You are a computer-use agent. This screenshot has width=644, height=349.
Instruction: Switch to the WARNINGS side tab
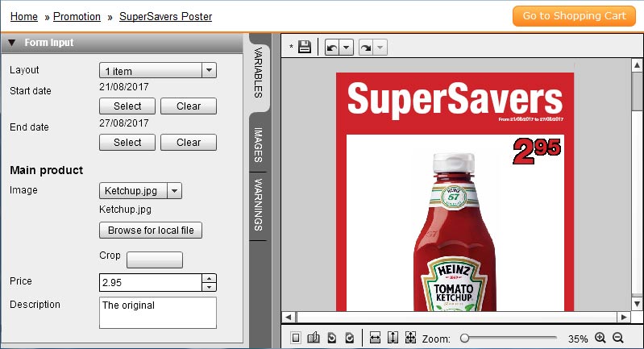tap(259, 205)
